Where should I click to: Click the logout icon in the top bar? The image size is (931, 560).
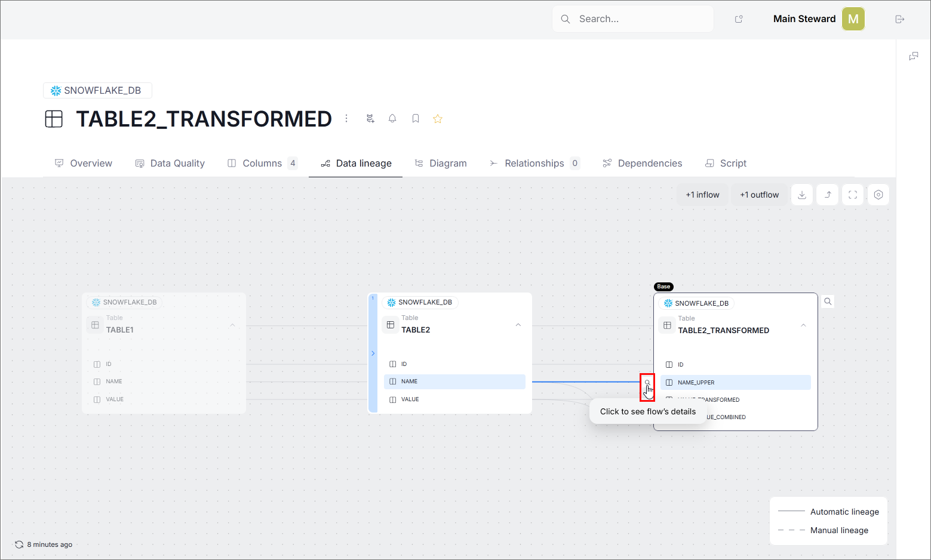(x=899, y=19)
